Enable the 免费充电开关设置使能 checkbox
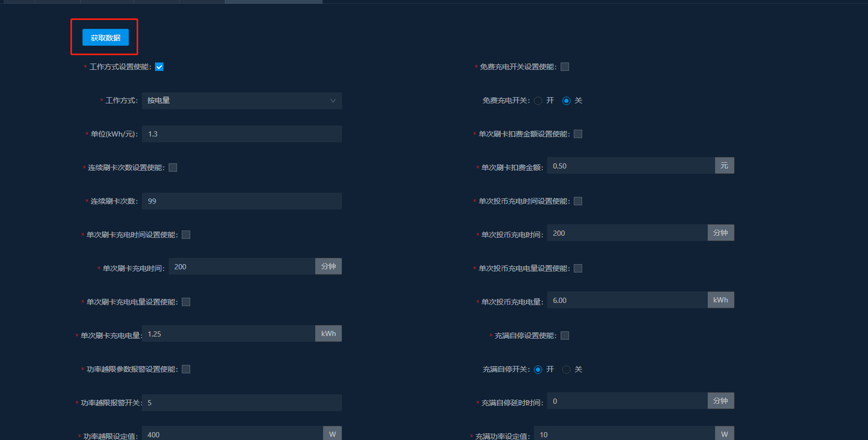This screenshot has height=440, width=868. pyautogui.click(x=565, y=67)
